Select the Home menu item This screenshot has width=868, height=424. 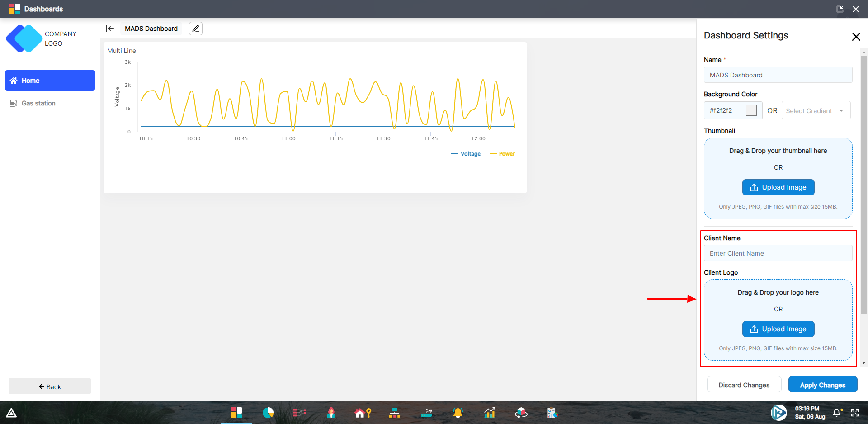point(50,81)
